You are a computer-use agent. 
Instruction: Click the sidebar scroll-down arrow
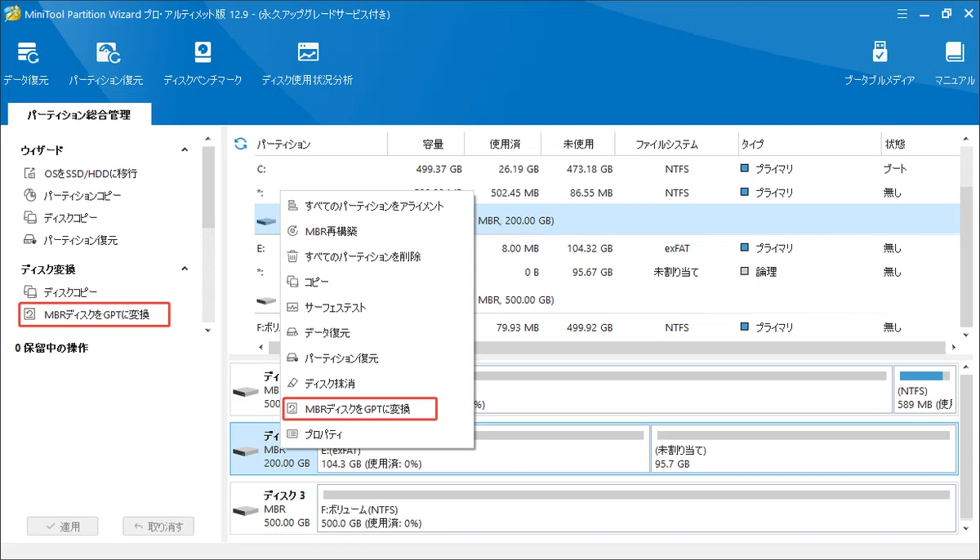207,331
